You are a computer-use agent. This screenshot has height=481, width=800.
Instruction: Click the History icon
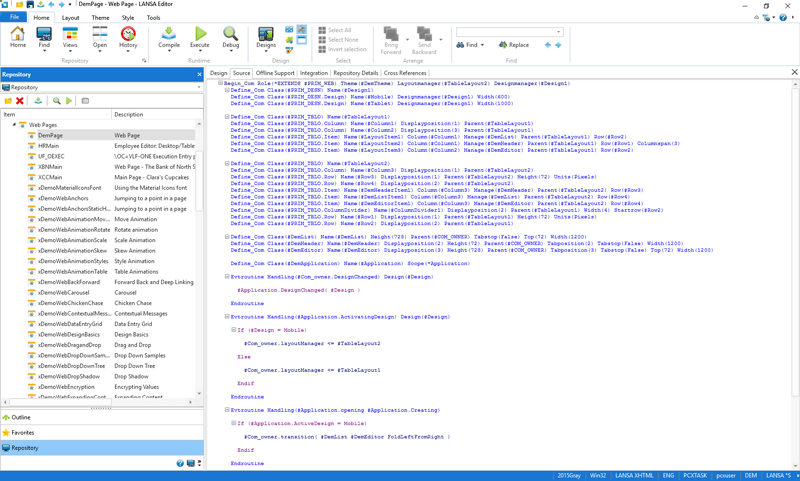click(128, 36)
